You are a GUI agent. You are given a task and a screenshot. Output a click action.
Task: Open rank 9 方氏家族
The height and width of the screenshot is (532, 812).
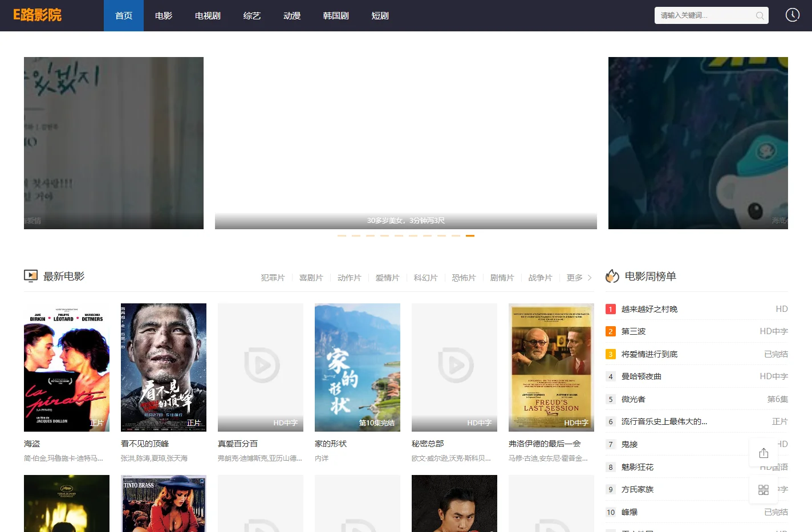(638, 489)
